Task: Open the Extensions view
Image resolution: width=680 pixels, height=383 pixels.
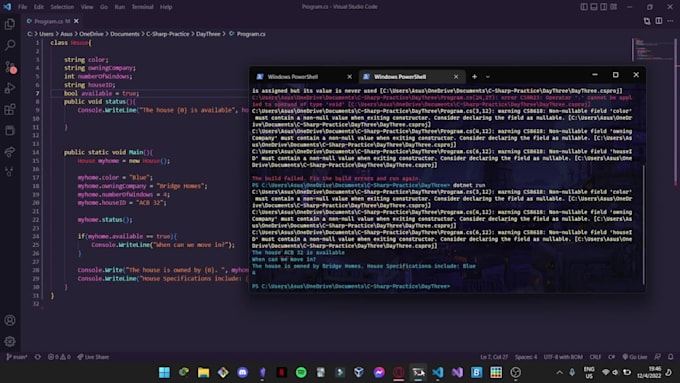Action: click(10, 109)
